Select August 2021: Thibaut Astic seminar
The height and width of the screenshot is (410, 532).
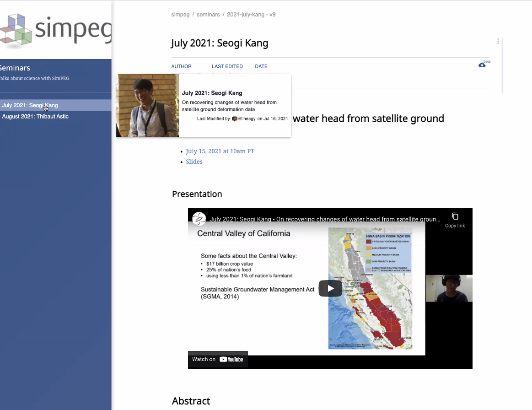coord(35,116)
